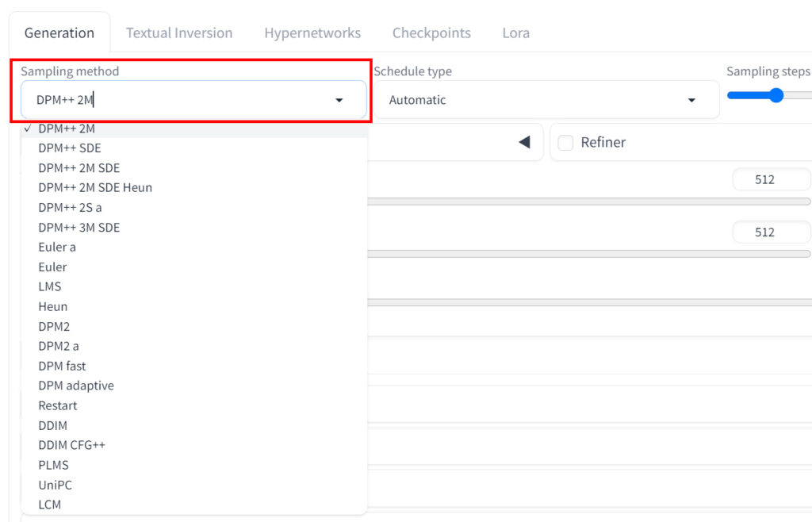This screenshot has width=812, height=522.
Task: Select DPM++ 2M SDE Heun sampler
Action: [95, 187]
